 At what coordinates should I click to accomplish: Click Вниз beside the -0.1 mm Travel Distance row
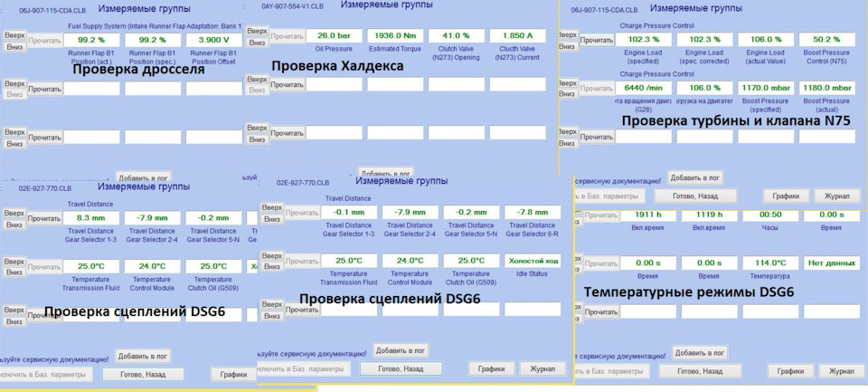(x=272, y=219)
